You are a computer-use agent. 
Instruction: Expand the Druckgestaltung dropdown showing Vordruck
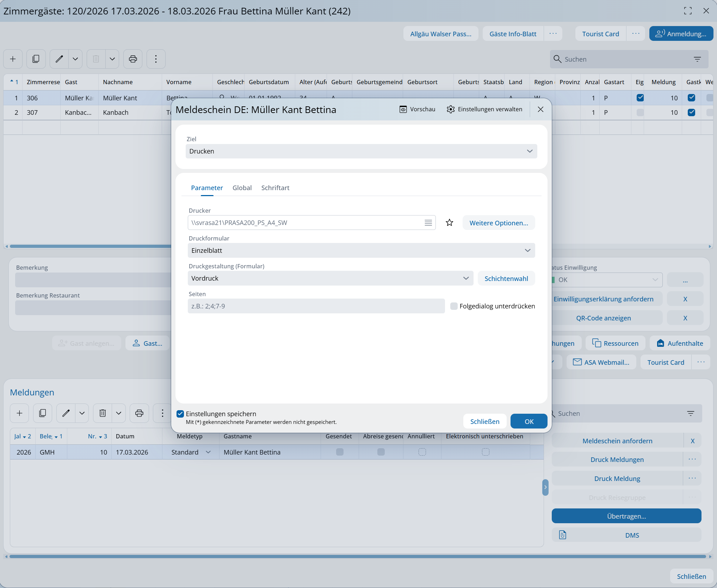click(330, 278)
